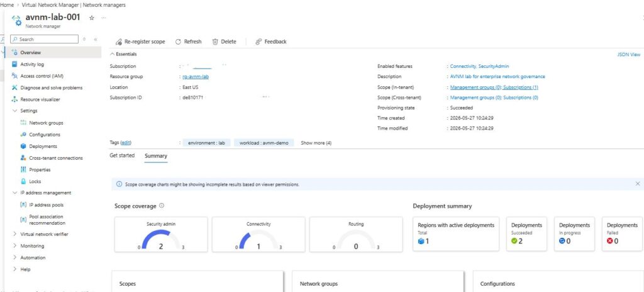Click the Connectivity, SecurityAdmin features link
644x292 pixels.
tap(479, 66)
